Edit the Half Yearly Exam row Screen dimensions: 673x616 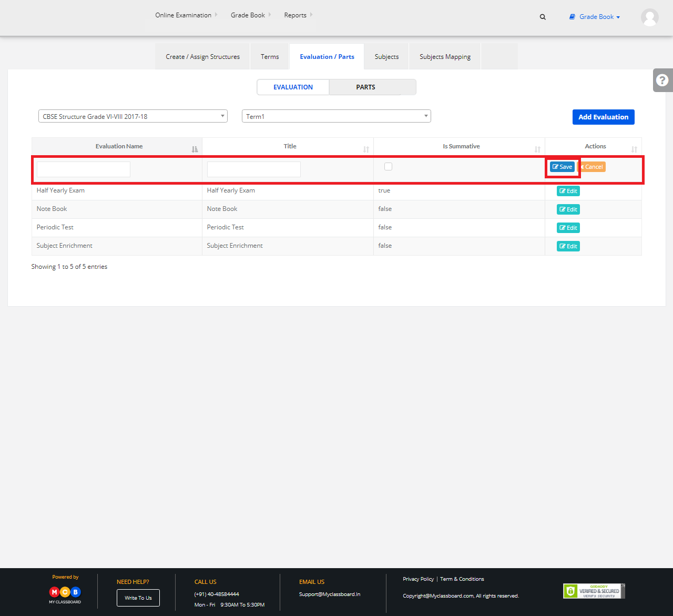(568, 191)
